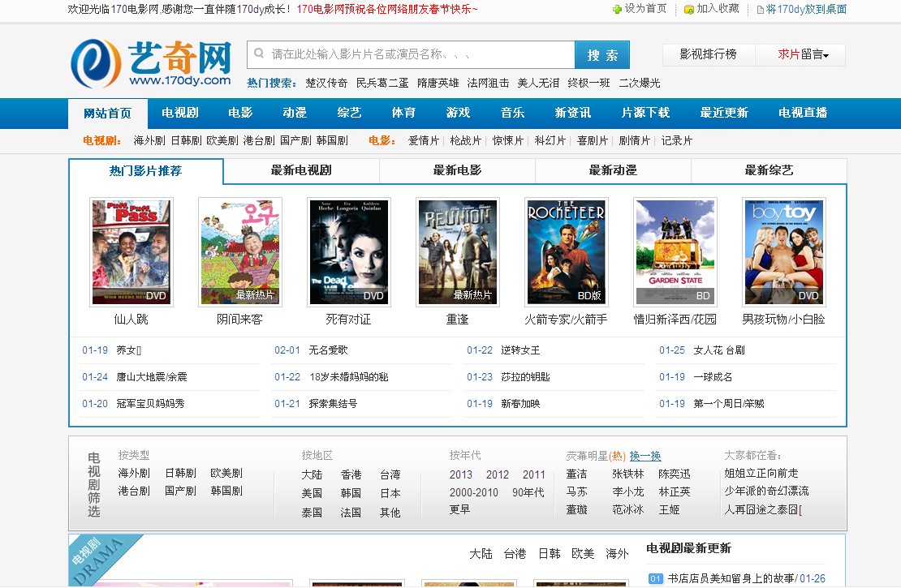Click hot search term 楚汉传奇
901x588 pixels.
coord(326,83)
